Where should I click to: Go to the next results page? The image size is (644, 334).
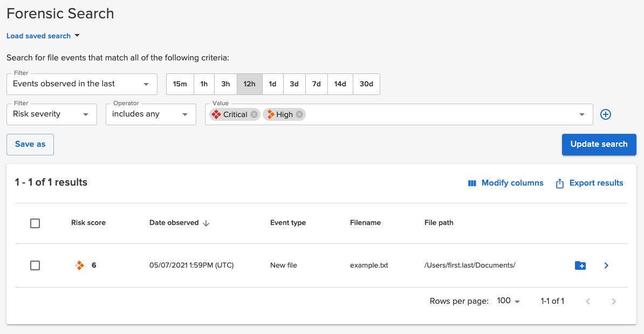coord(614,301)
